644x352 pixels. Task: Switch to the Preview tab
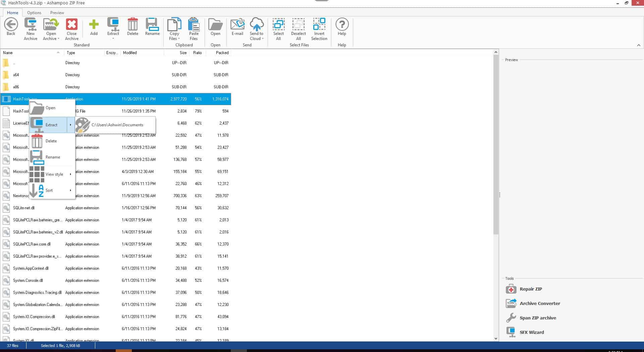click(57, 13)
